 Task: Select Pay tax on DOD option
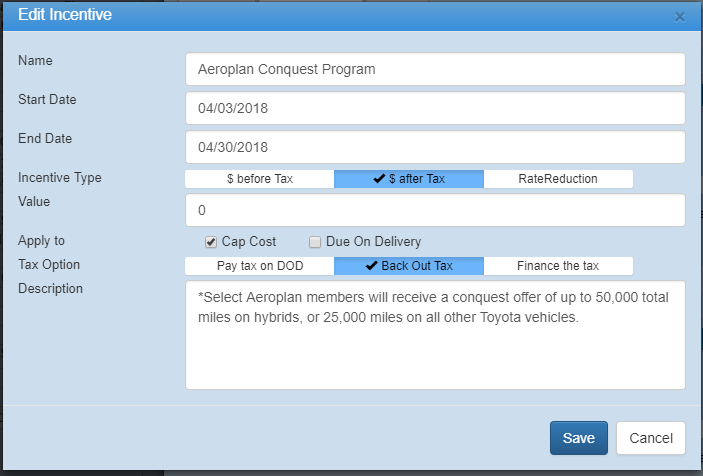pyautogui.click(x=259, y=266)
